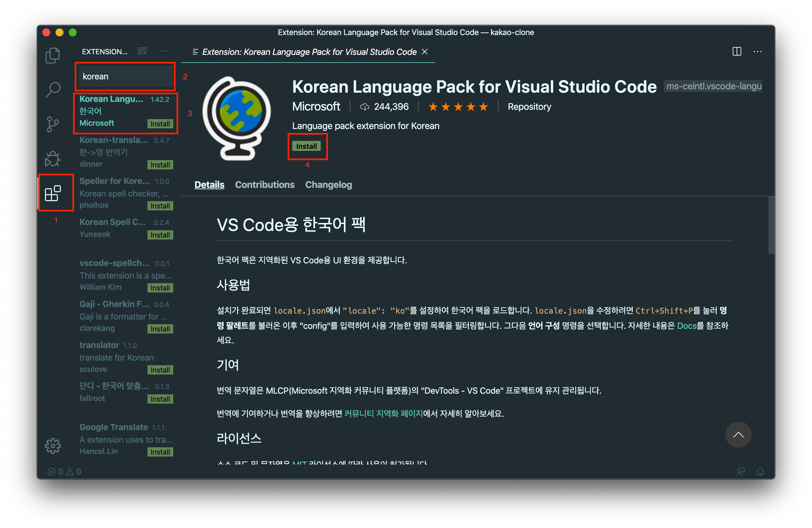The height and width of the screenshot is (528, 812).
Task: Click the EXTENSIONS panel header title
Action: pyautogui.click(x=104, y=52)
